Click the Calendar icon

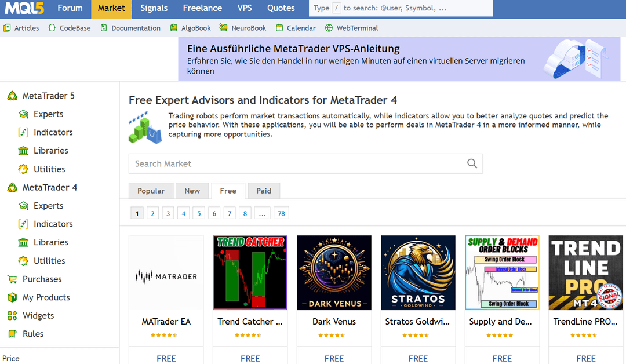(x=279, y=28)
